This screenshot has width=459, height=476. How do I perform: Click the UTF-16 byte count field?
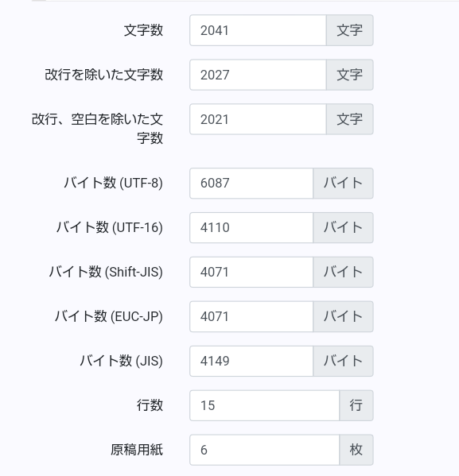(251, 227)
